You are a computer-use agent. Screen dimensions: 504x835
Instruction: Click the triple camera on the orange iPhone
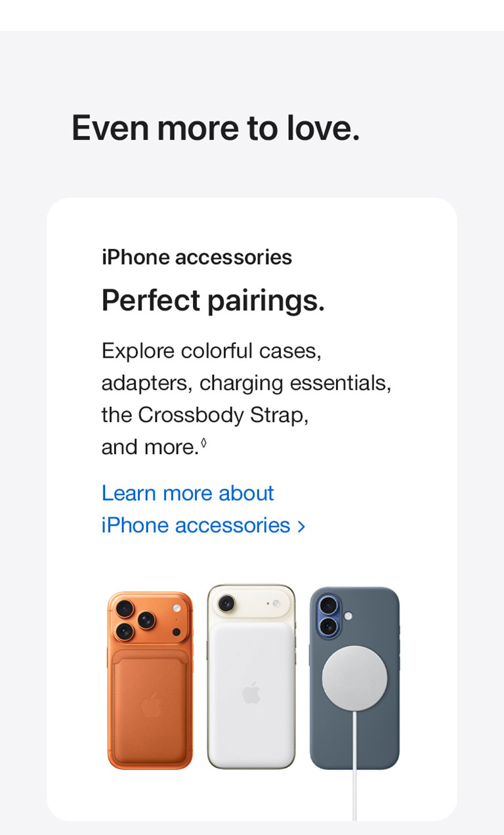[127, 618]
